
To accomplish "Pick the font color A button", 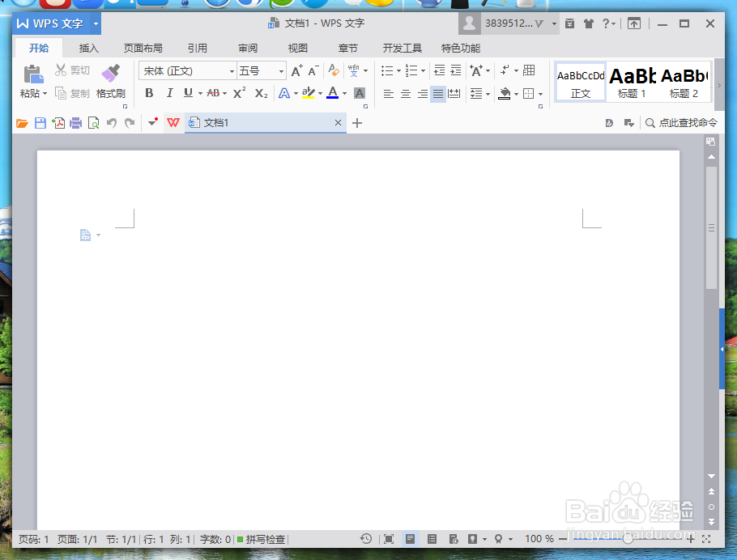I will [x=332, y=93].
